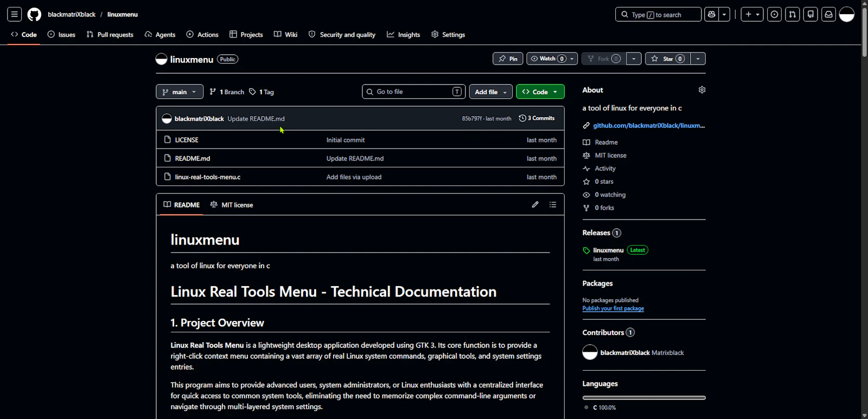
Task: Click the 1 Tag link
Action: point(261,92)
